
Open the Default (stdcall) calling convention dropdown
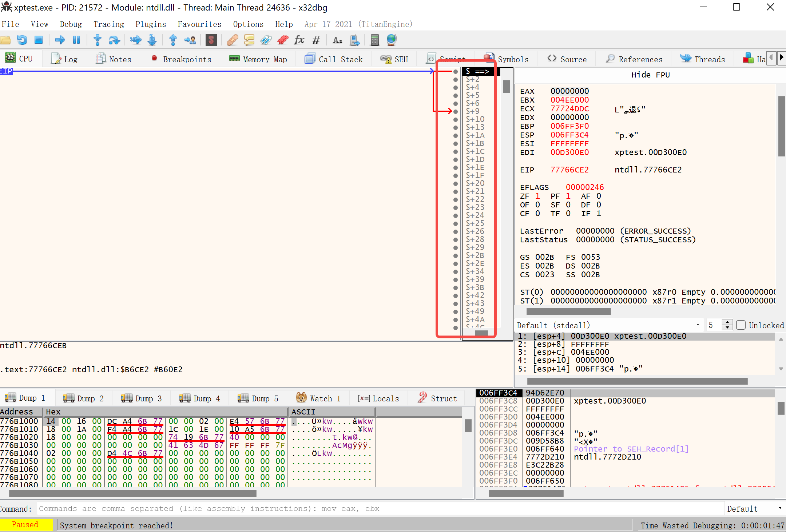click(697, 325)
